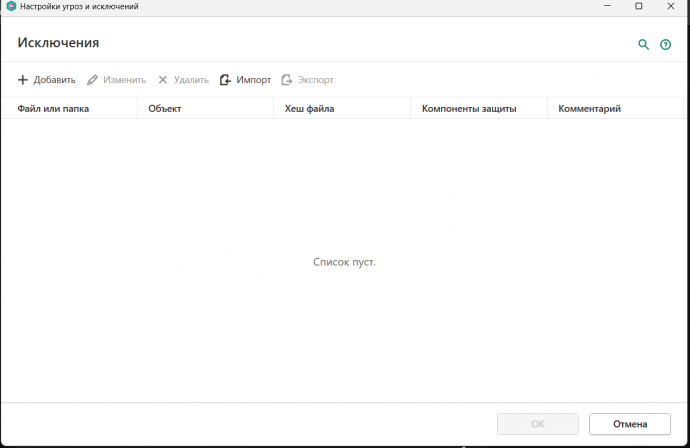Viewport: 690px width, 448px height.
Task: Maximize the exclusions settings window
Action: point(639,7)
